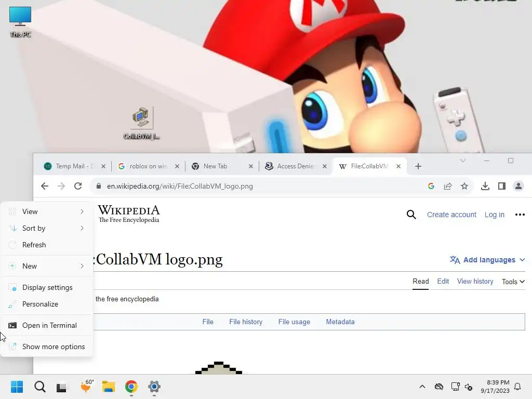532x399 pixels.
Task: Expand the New submenu
Action: pos(47,266)
